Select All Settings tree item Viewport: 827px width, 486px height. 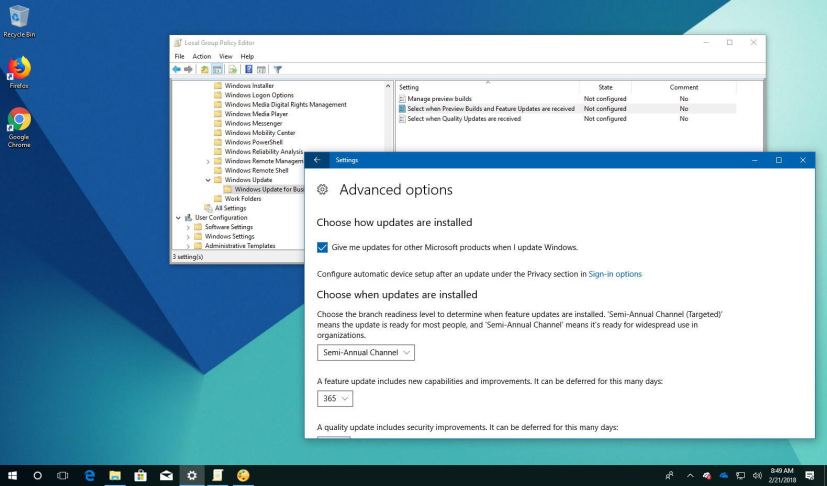pyautogui.click(x=230, y=208)
